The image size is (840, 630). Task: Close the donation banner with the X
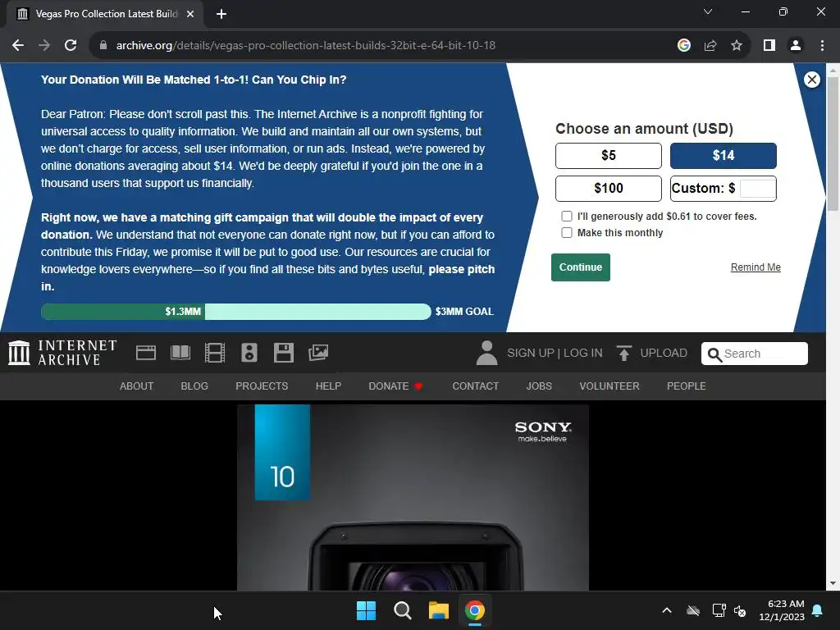pyautogui.click(x=811, y=80)
